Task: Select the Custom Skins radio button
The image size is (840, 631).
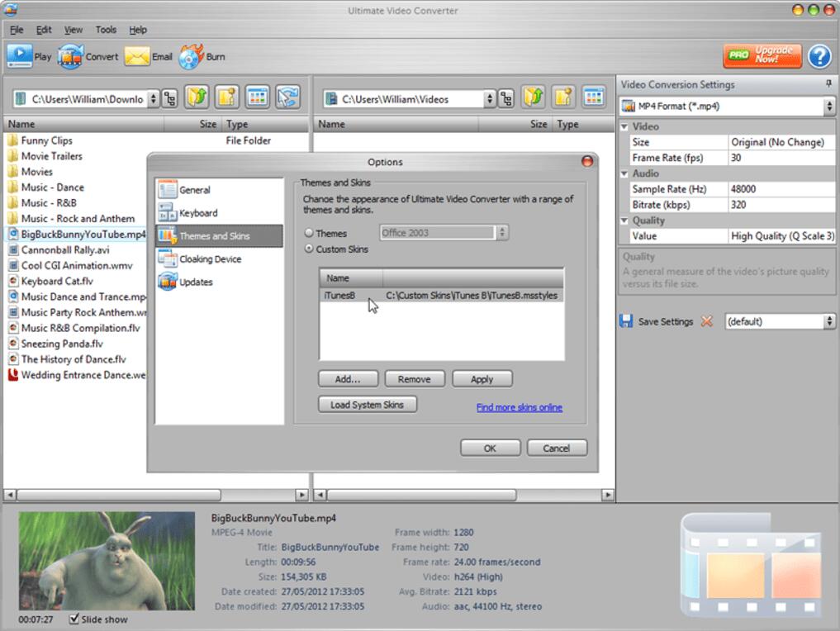Action: [310, 249]
